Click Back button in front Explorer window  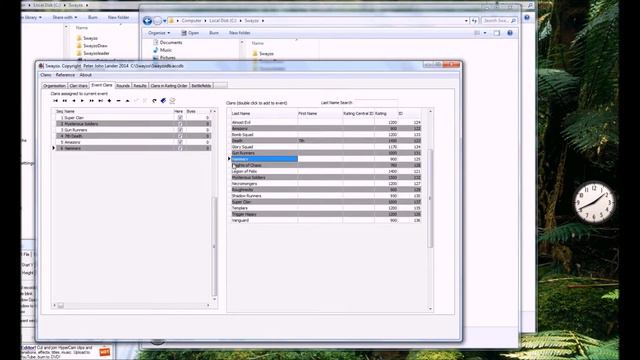[x=147, y=20]
